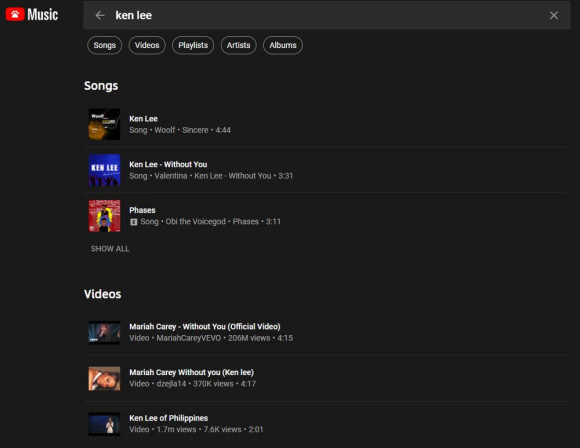Click the 206M views text
Screen dimensions: 580x448
[249, 338]
